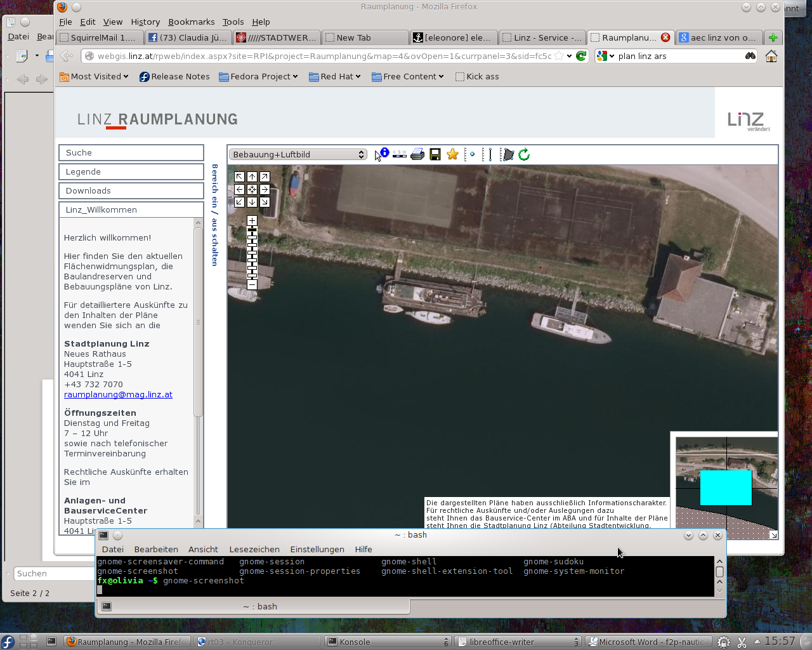Click the raumplanung@mag.linz.at email link
This screenshot has width=812, height=650.
click(118, 394)
